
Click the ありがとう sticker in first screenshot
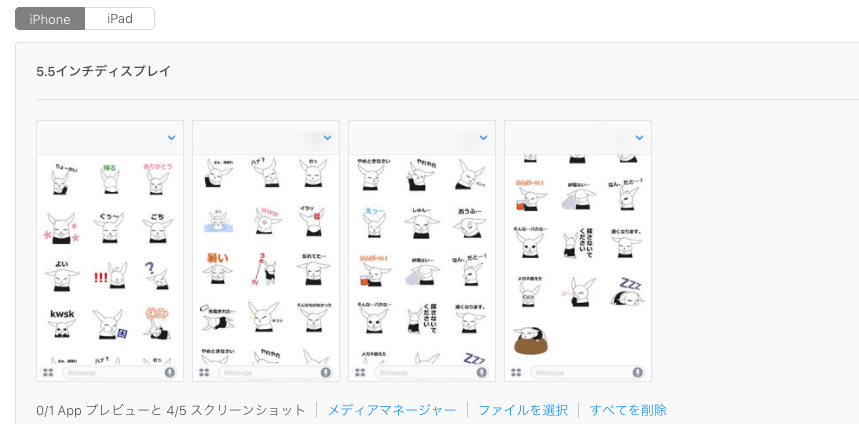(158, 179)
